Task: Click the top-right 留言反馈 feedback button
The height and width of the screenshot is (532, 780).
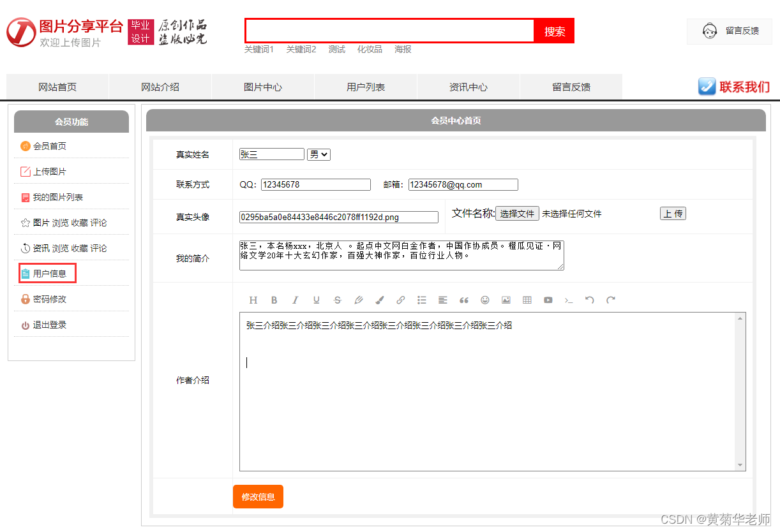Action: click(x=730, y=31)
